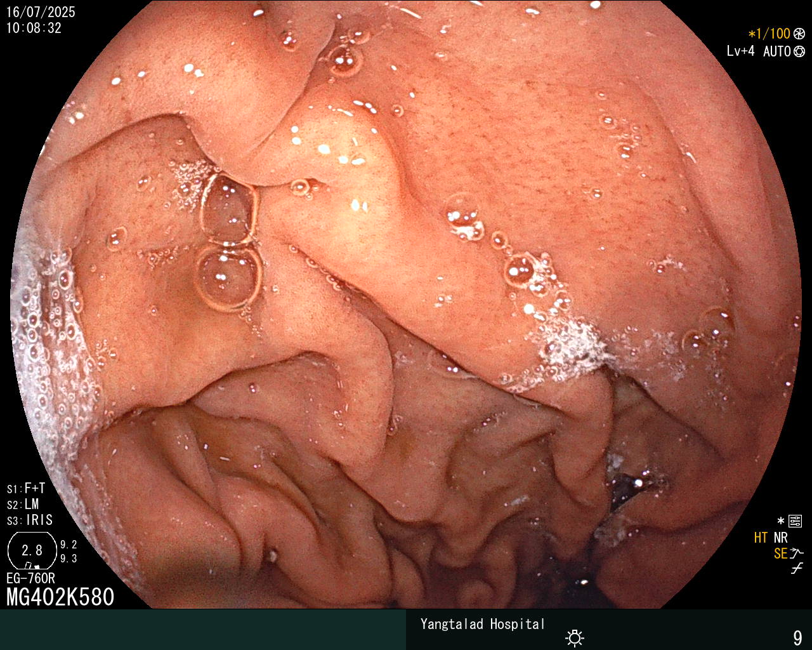Click the endoscopic image view

point(406,305)
